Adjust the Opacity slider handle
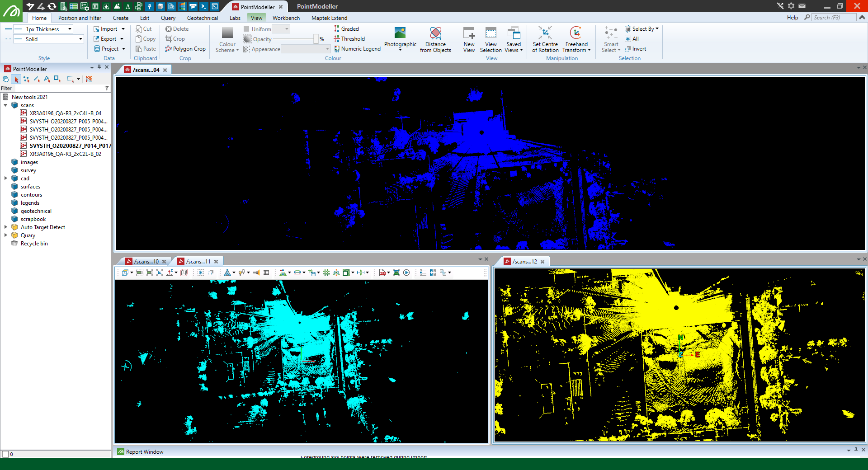 coord(316,39)
